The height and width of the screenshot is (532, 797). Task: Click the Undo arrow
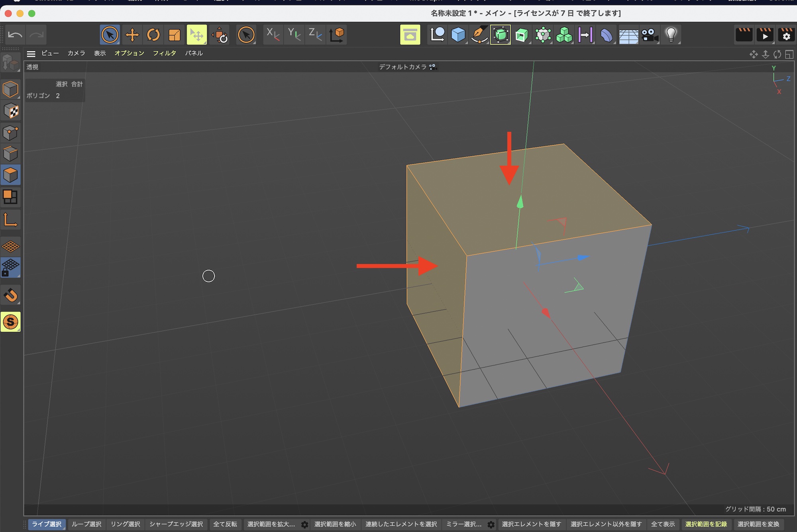[15, 35]
